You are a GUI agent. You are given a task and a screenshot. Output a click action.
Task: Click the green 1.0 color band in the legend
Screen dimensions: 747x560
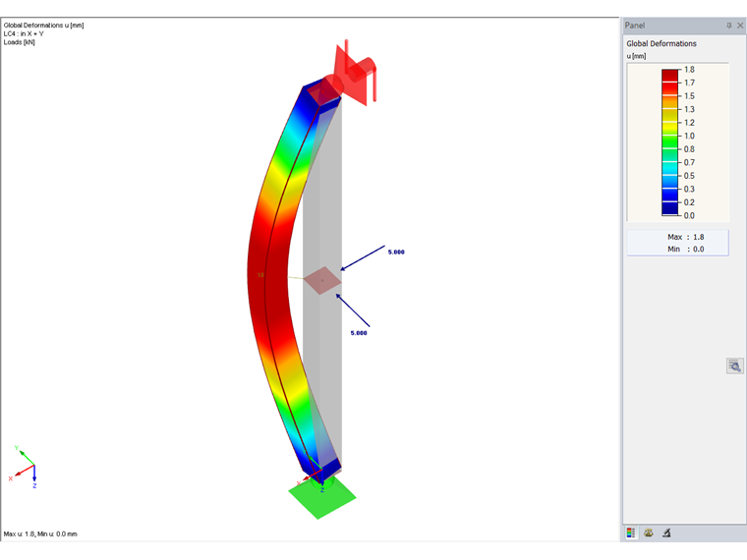click(x=669, y=141)
